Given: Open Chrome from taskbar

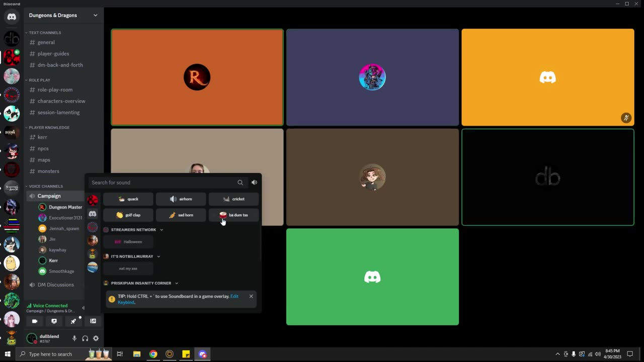Looking at the screenshot, I should [x=153, y=354].
